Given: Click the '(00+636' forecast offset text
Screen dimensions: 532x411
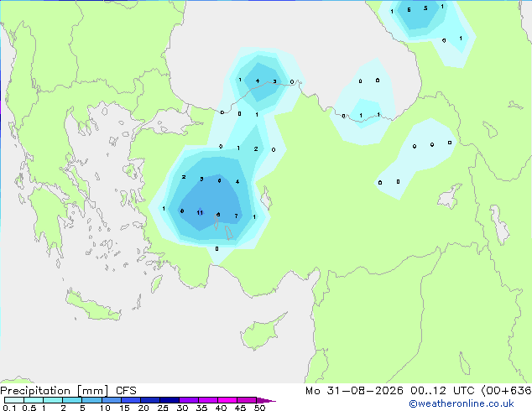Looking at the screenshot, I should pyautogui.click(x=507, y=391).
